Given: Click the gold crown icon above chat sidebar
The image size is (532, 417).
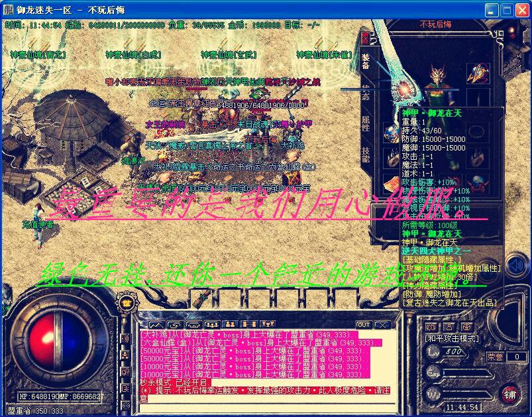Looking at the screenshot, I should click(x=128, y=302).
